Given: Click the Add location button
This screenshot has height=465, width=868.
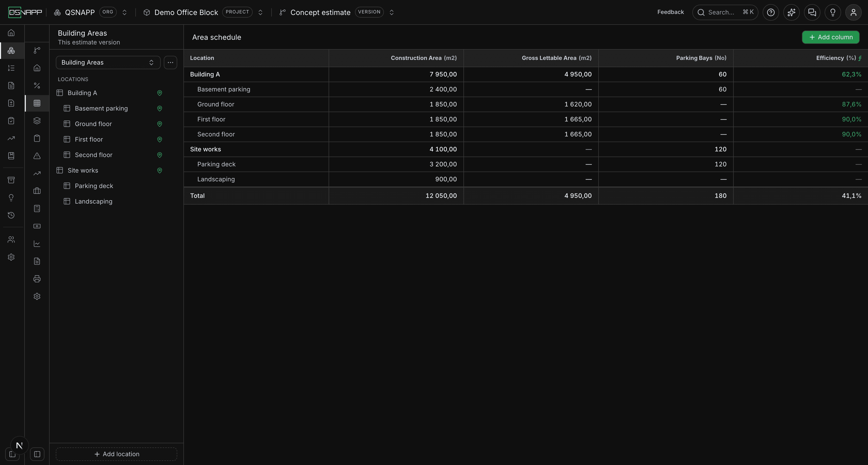Looking at the screenshot, I should [x=117, y=454].
